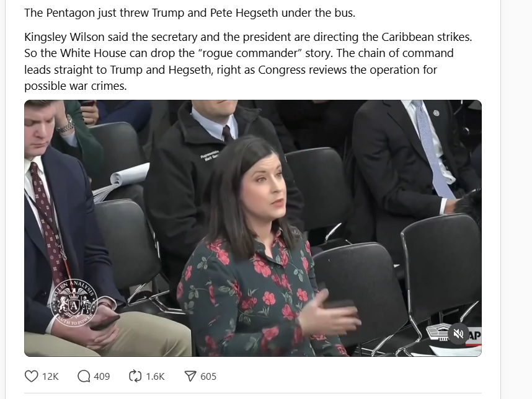Play the press briefing video

tap(253, 228)
